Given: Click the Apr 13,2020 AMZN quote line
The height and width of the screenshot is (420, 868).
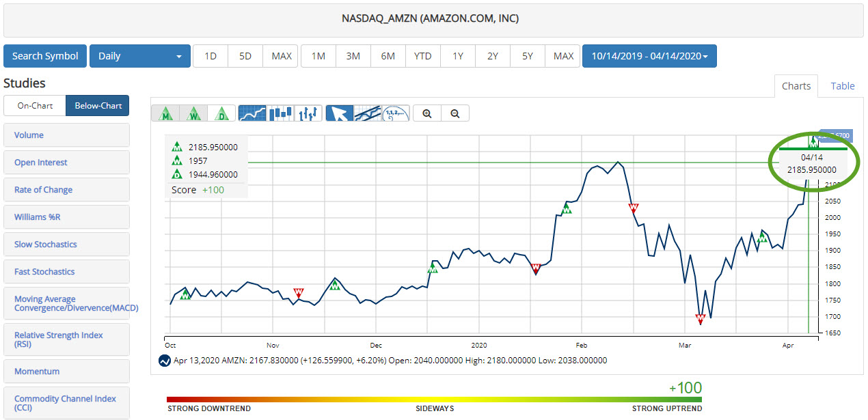Looking at the screenshot, I should (390, 361).
